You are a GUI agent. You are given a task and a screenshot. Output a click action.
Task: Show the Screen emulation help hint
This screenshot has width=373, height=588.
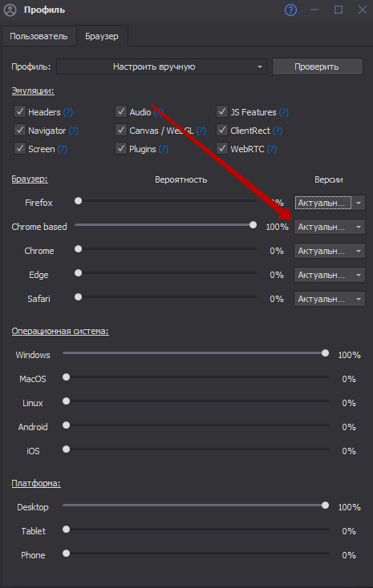pyautogui.click(x=63, y=149)
